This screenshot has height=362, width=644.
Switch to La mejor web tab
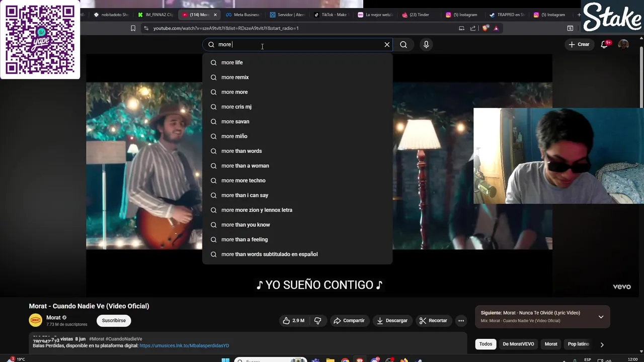coord(375,15)
